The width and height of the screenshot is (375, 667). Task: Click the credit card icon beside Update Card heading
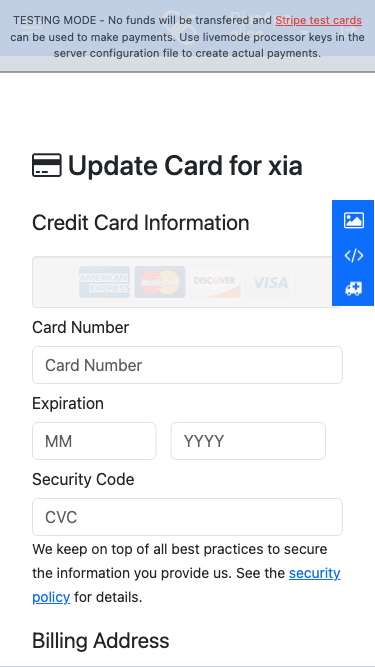click(x=47, y=165)
